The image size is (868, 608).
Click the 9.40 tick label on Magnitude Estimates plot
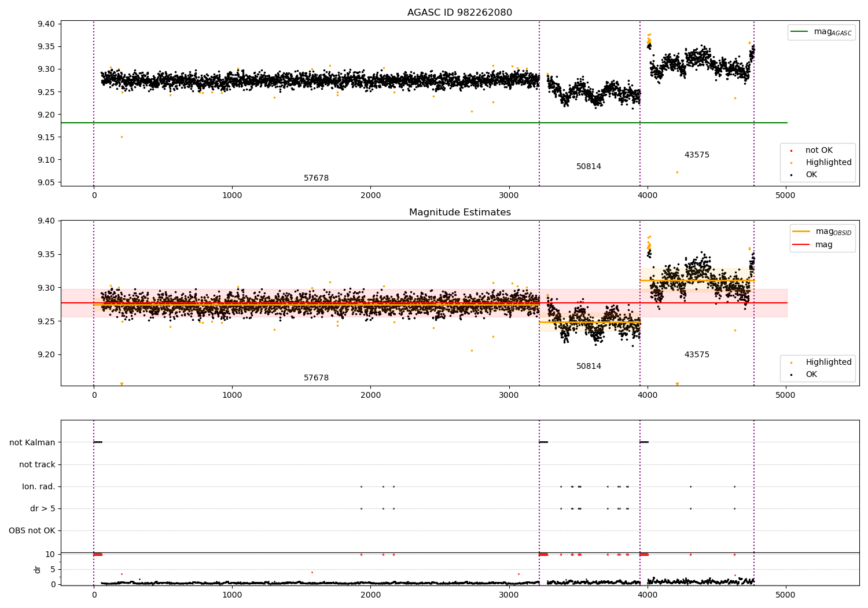(47, 221)
